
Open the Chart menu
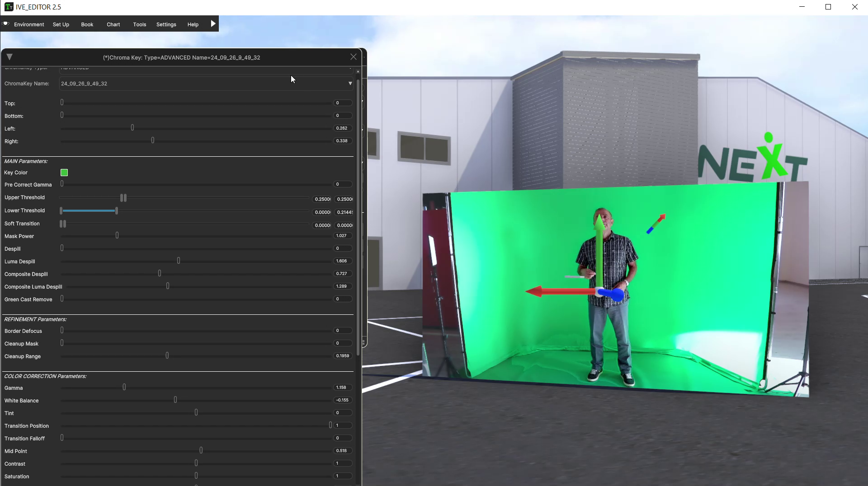point(113,24)
